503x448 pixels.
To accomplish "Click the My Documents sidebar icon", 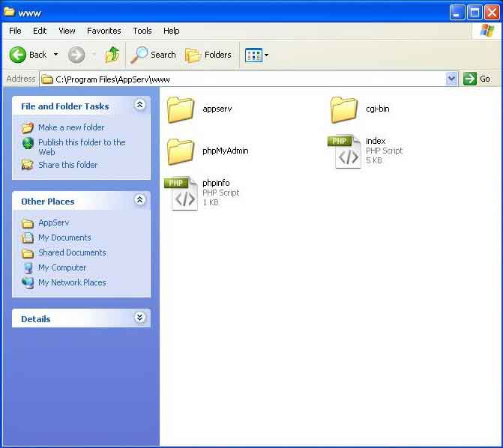I will pos(28,237).
